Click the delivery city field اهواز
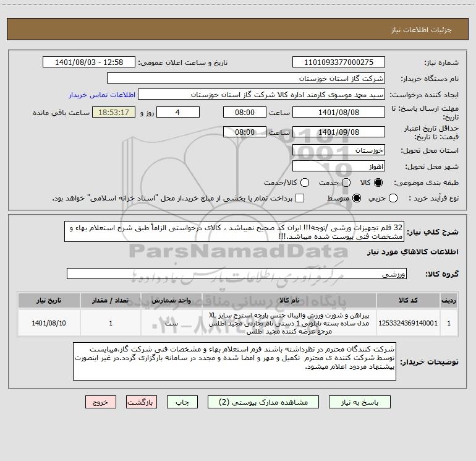Screen dimensions: 476x461 pos(339,166)
